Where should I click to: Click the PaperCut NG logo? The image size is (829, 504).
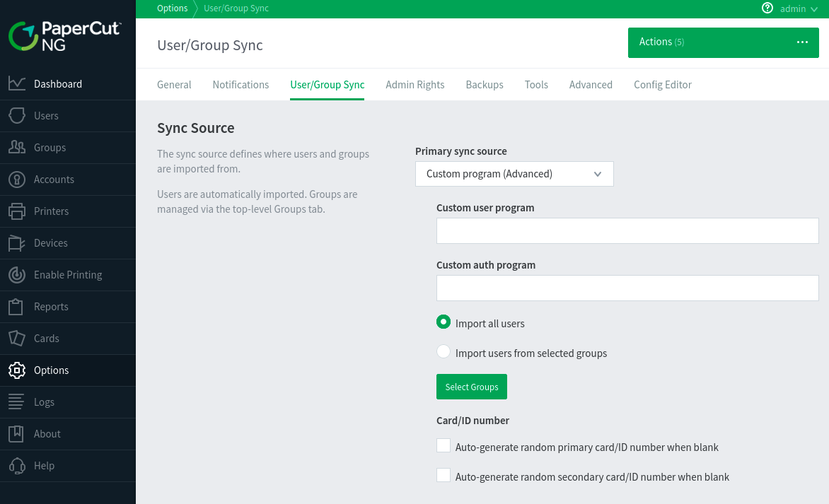[64, 37]
